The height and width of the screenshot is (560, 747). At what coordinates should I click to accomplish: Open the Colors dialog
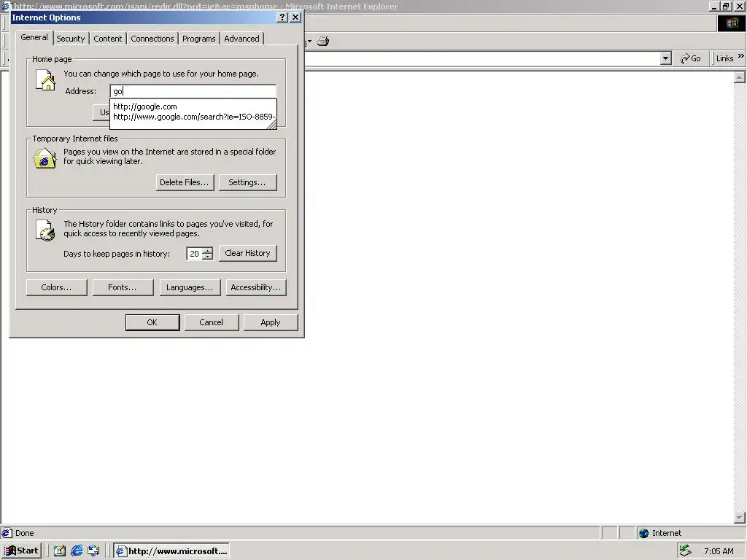click(x=57, y=287)
